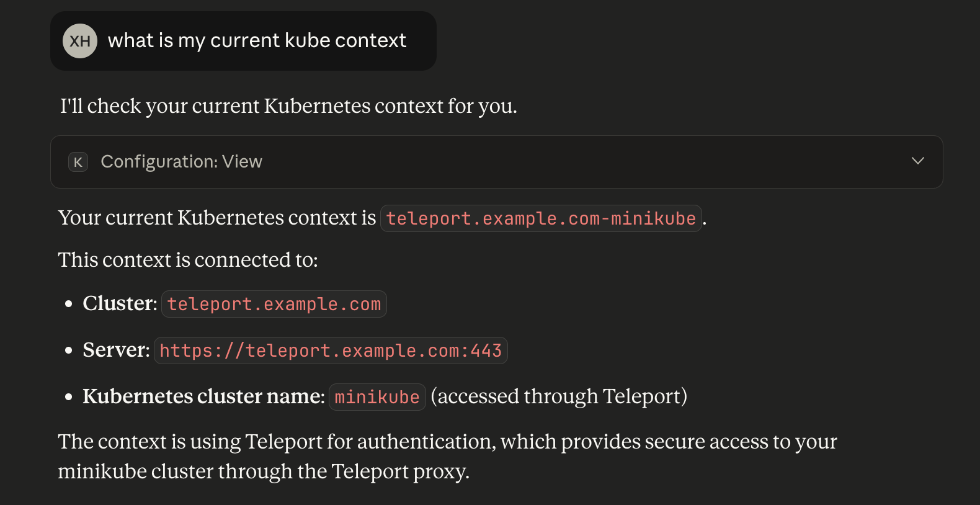Click the bold Kubernetes cluster name label
The height and width of the screenshot is (505, 980).
(x=202, y=396)
